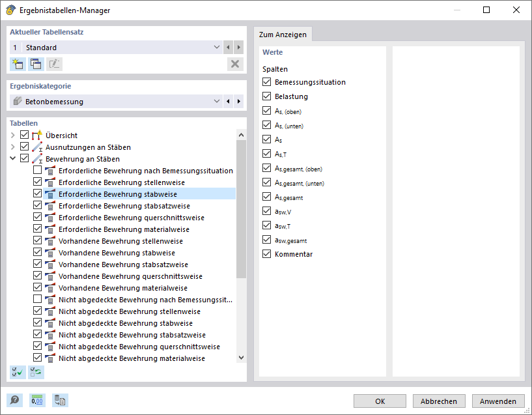Open the units and decimals icon
This screenshot has height=415, width=532.
(x=38, y=401)
